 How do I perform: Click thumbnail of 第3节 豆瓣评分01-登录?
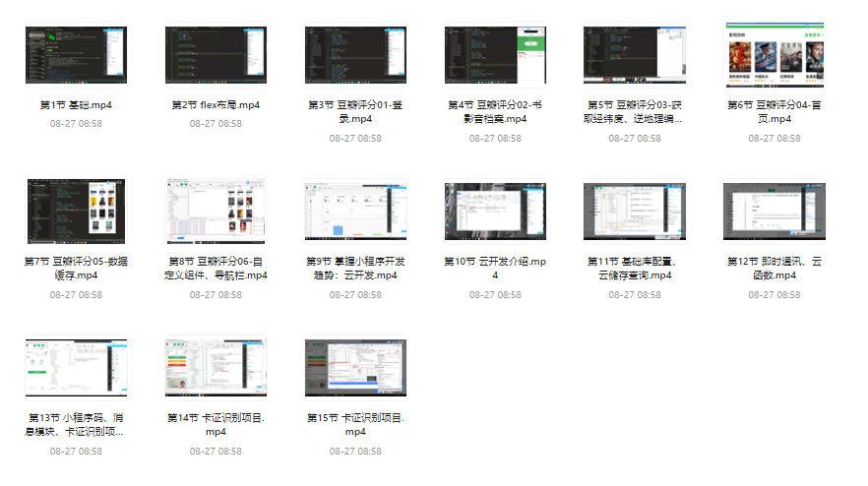click(355, 55)
